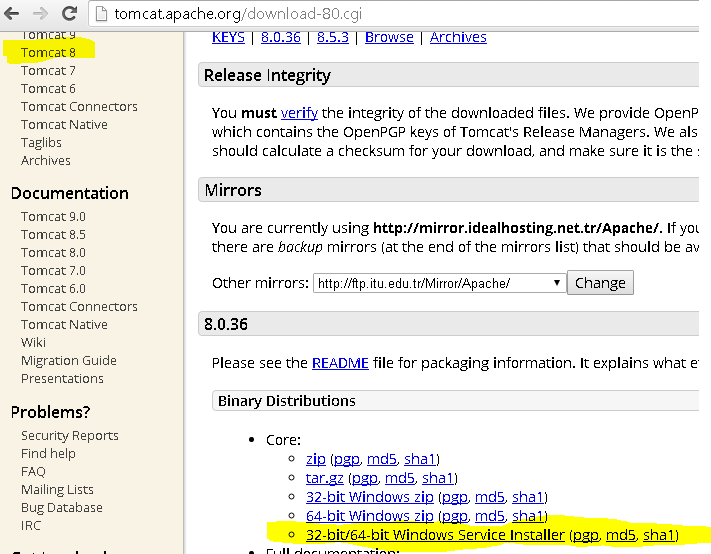Open the pgp signature for tar.gz
The height and width of the screenshot is (554, 711).
pos(365,479)
